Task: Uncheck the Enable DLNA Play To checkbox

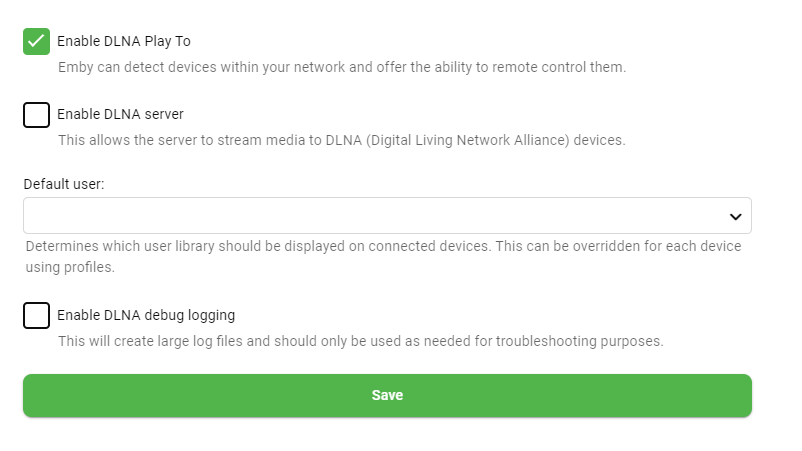Action: [36, 41]
